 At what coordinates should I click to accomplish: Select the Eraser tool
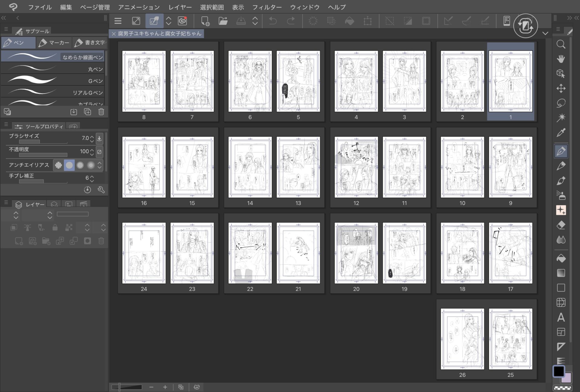click(561, 225)
